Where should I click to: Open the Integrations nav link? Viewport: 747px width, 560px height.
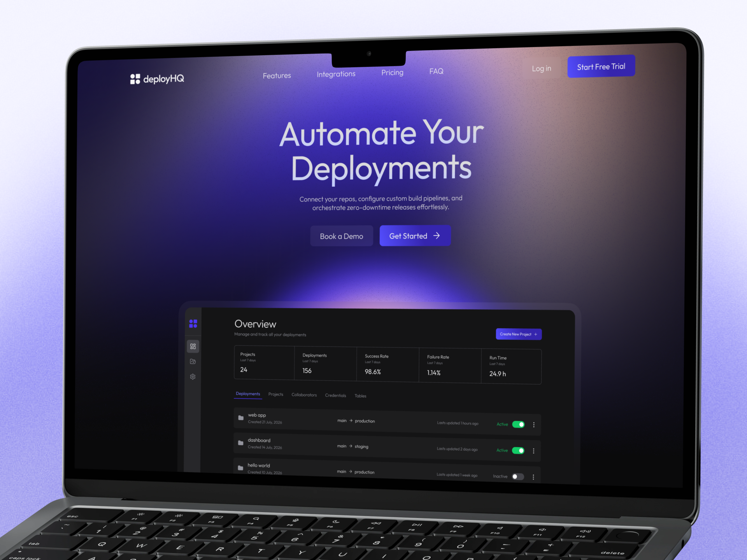click(x=336, y=74)
